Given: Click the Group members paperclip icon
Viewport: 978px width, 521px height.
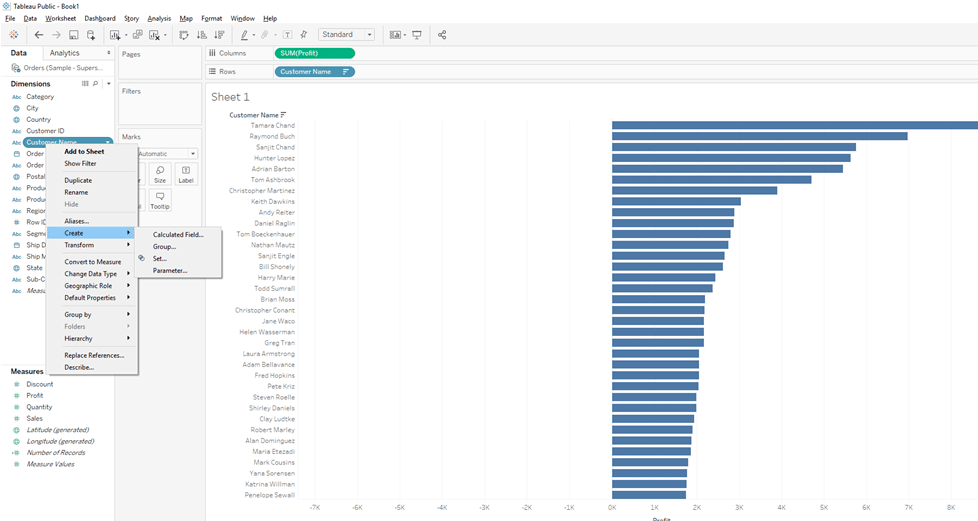Looking at the screenshot, I should pyautogui.click(x=265, y=35).
